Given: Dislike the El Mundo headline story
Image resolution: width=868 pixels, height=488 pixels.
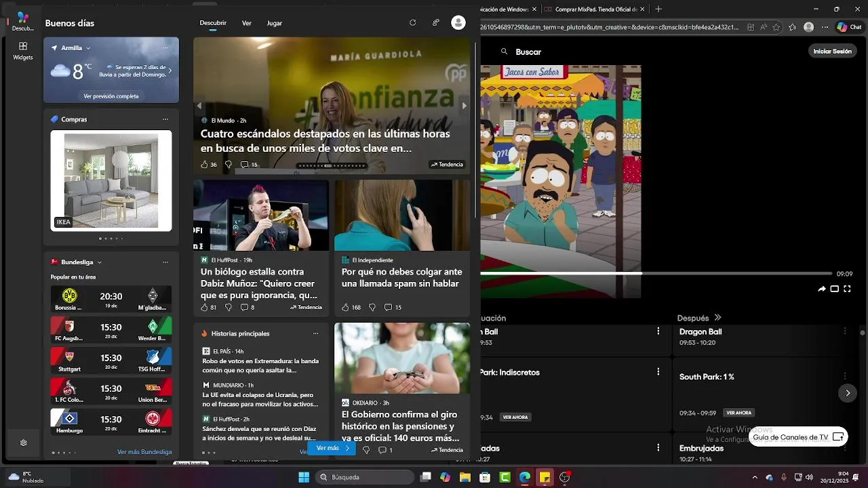Looking at the screenshot, I should [x=229, y=165].
